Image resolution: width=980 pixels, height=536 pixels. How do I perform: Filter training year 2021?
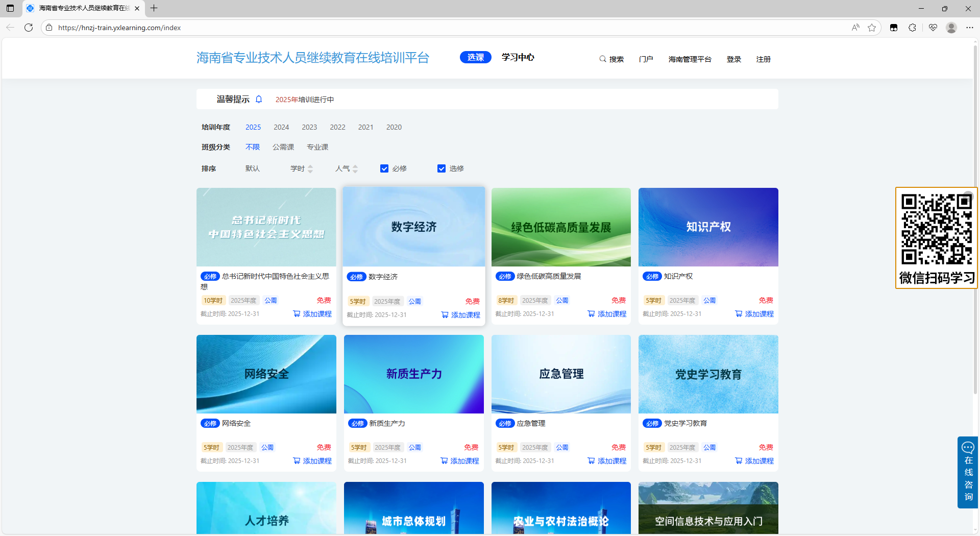pos(365,127)
